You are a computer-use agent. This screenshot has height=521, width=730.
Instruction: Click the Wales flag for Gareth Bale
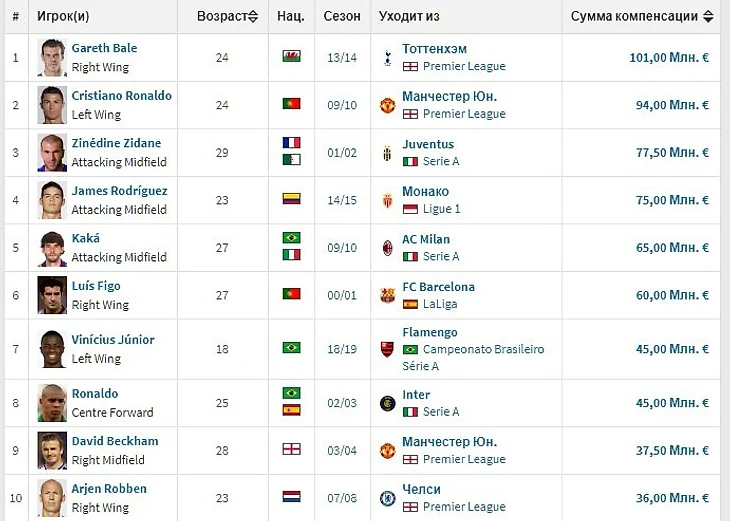[x=291, y=56]
